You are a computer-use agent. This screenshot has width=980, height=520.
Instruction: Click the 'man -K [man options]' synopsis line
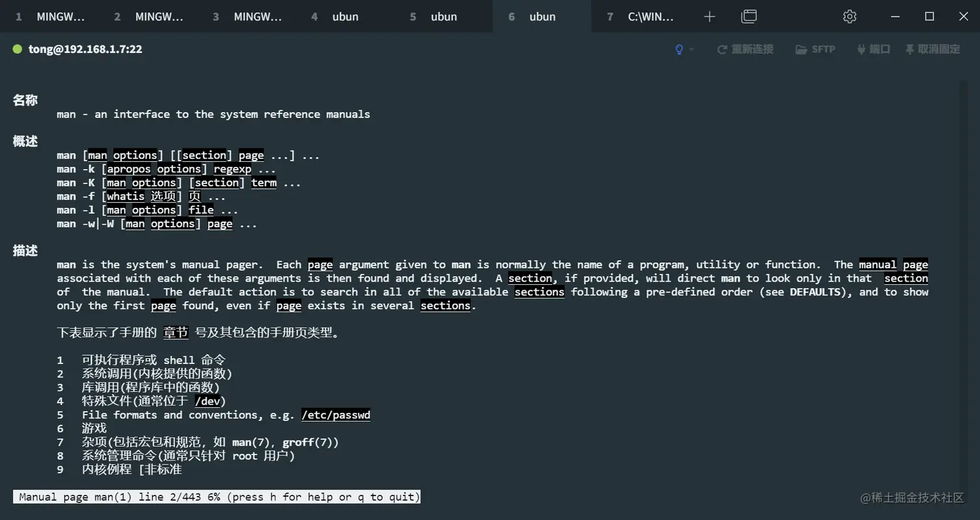point(179,183)
